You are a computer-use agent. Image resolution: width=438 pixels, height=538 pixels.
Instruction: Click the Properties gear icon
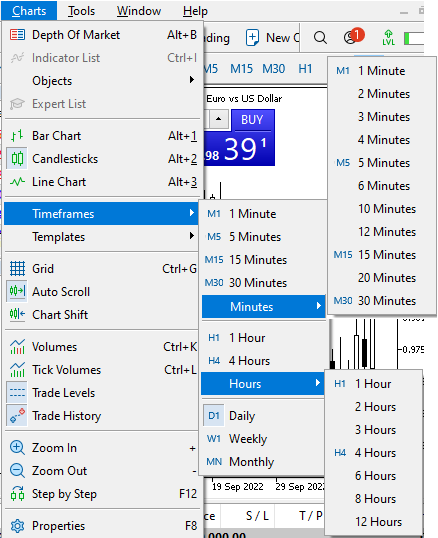click(17, 526)
